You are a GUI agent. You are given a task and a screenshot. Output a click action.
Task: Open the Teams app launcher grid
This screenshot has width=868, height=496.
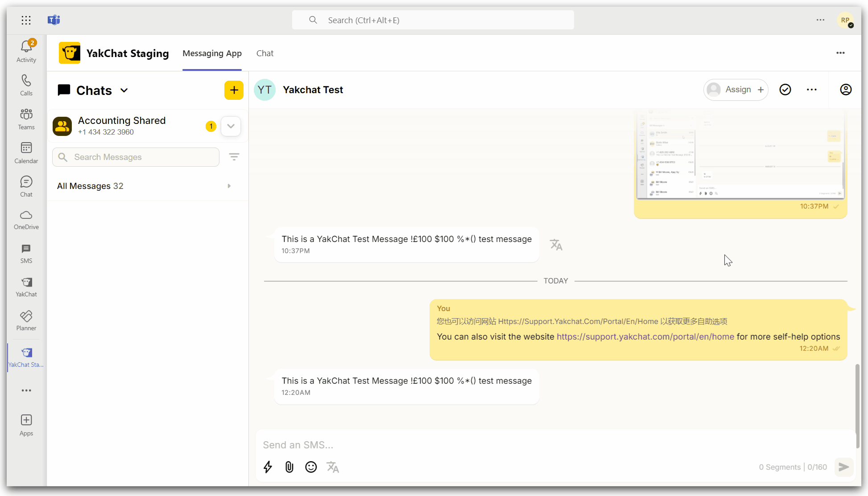pos(26,20)
